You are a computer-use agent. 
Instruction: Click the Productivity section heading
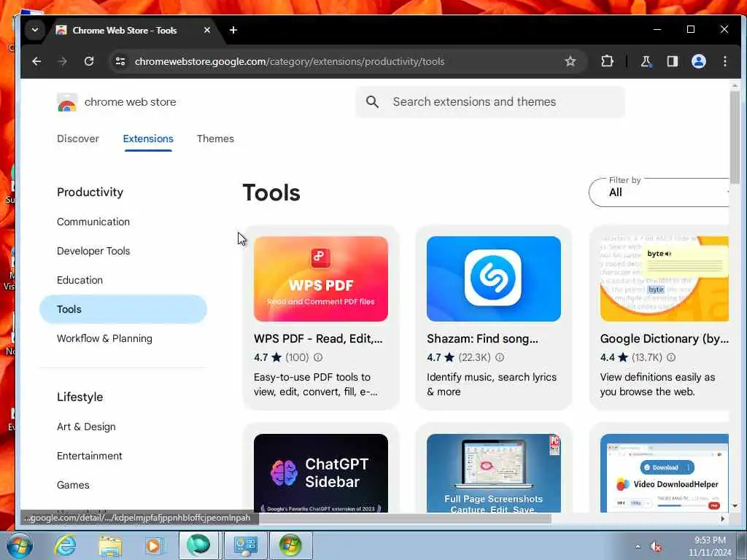(90, 192)
